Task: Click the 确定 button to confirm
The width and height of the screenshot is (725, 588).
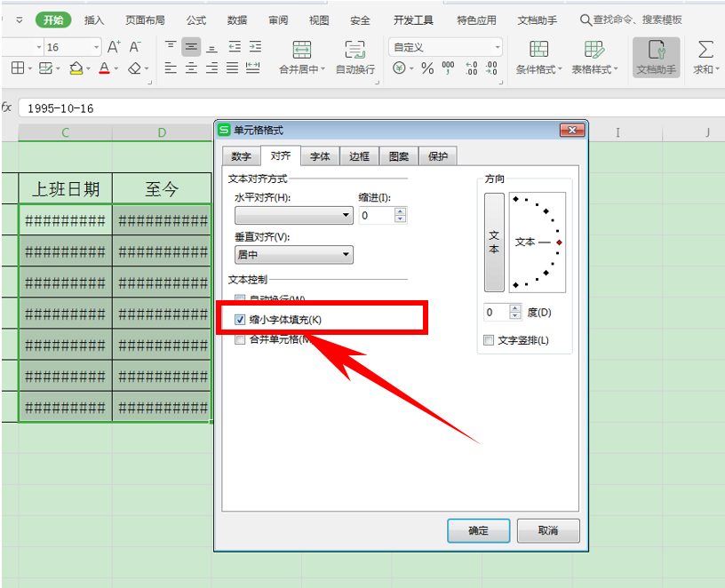Action: tap(478, 530)
